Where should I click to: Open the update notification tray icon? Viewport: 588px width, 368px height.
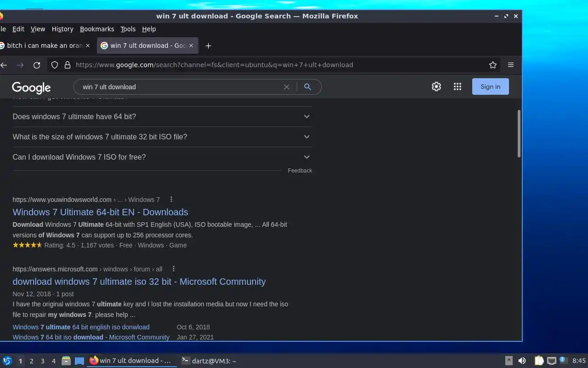click(563, 361)
